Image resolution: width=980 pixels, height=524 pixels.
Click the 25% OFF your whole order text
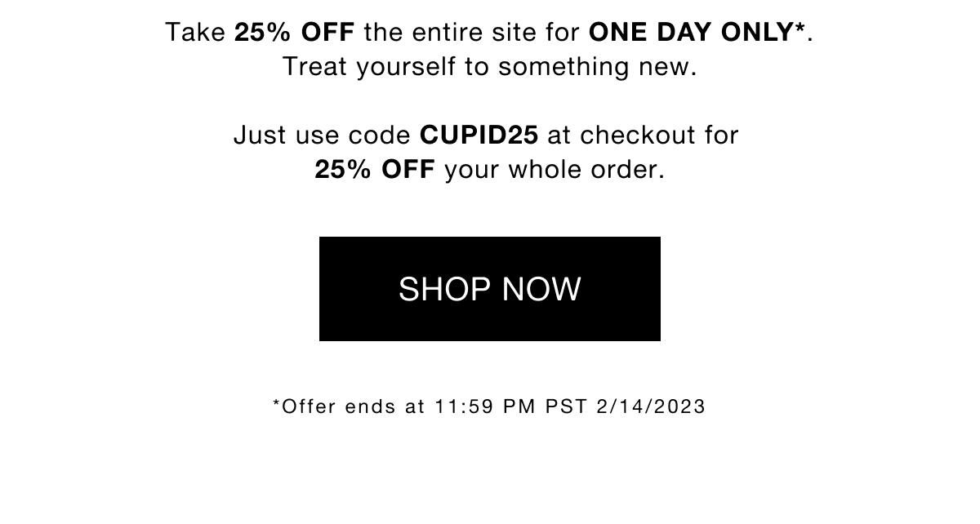tap(490, 169)
